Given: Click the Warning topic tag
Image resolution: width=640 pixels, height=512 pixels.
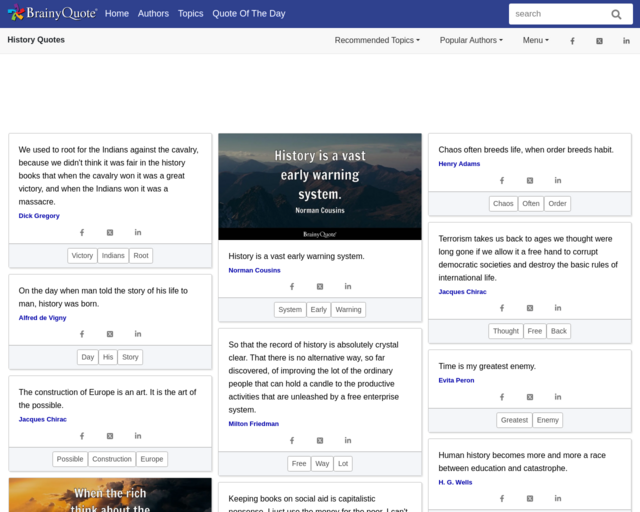Looking at the screenshot, I should (349, 309).
